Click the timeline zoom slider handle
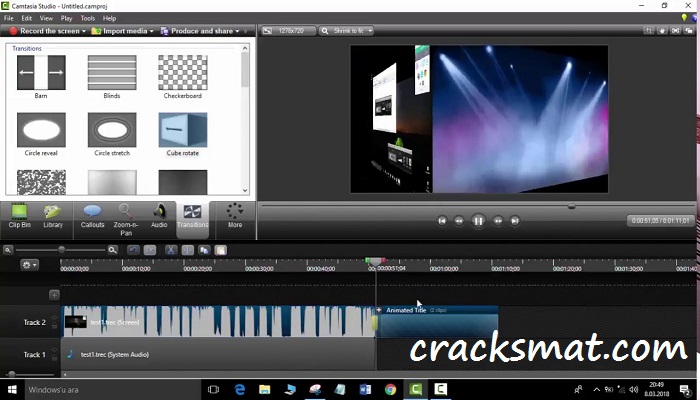Viewport: 700px width, 400px height. [62, 250]
